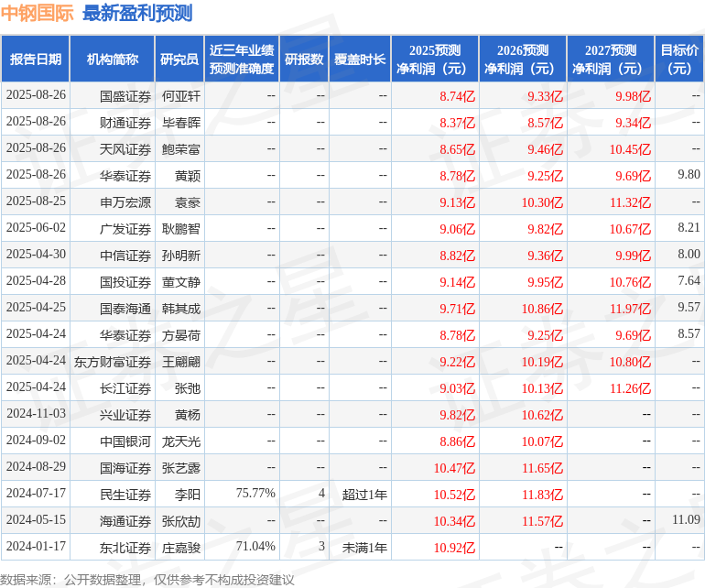This screenshot has width=705, height=588.
Task: Click the 75.77% accuracy value
Action: coord(255,493)
